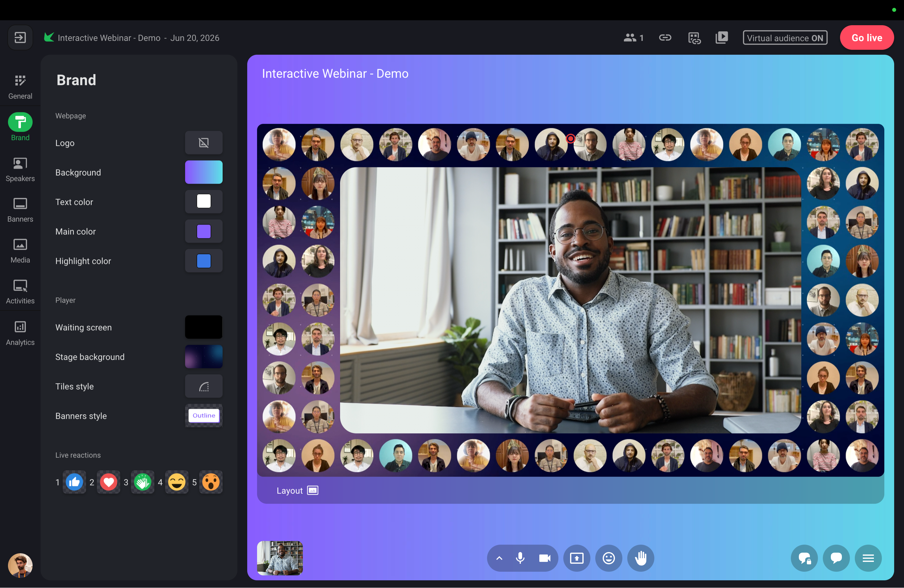Open the Media tab in sidebar
The width and height of the screenshot is (904, 588).
click(x=20, y=251)
